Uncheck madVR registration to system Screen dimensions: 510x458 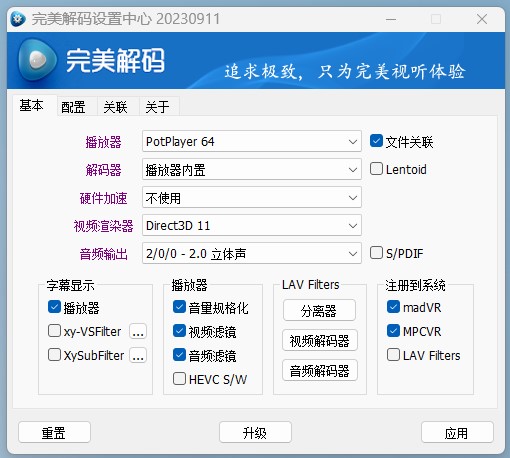tap(393, 307)
